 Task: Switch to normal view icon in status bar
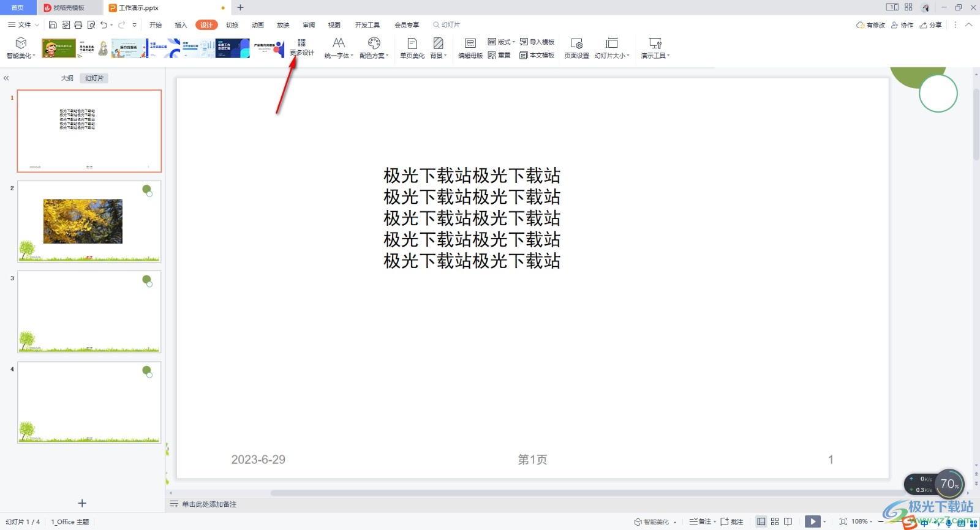(761, 521)
